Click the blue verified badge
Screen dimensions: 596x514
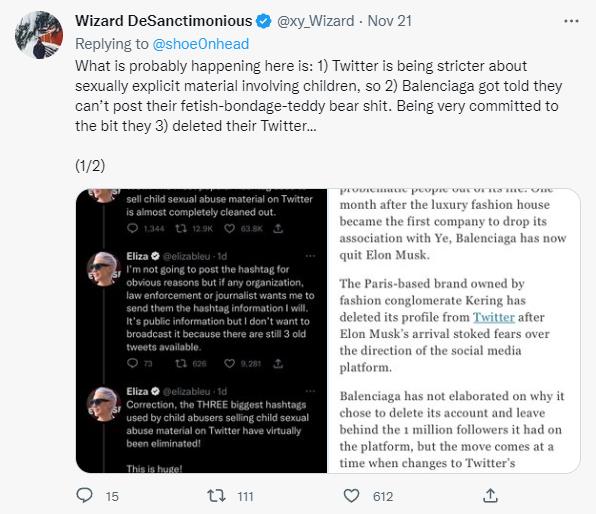pyautogui.click(x=264, y=21)
